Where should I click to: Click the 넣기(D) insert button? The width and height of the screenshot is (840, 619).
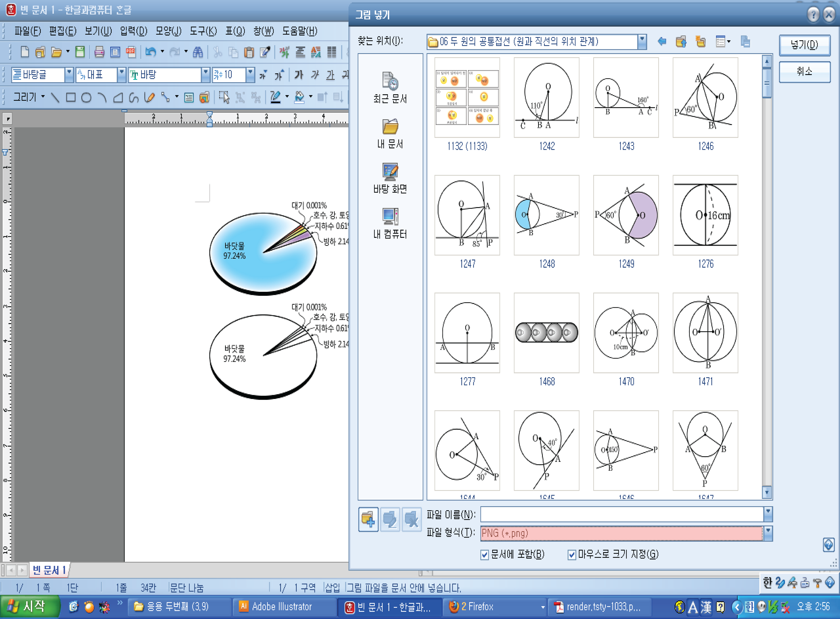[804, 45]
